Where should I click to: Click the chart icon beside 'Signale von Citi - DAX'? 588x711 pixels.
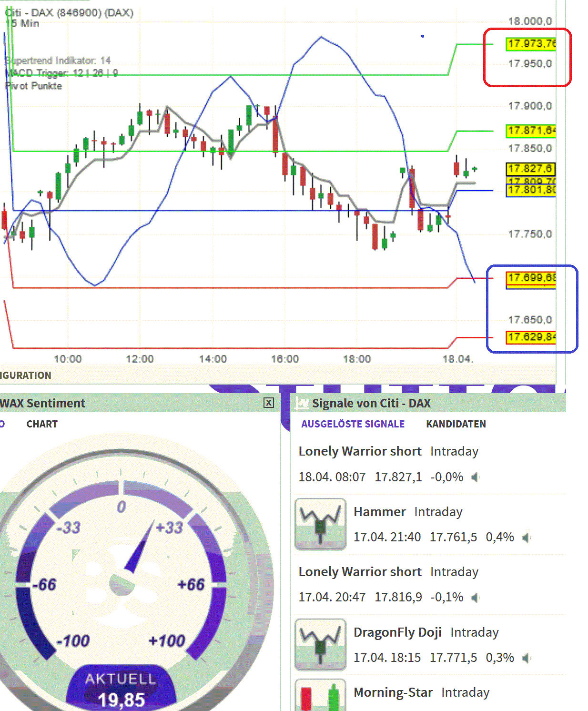(301, 403)
